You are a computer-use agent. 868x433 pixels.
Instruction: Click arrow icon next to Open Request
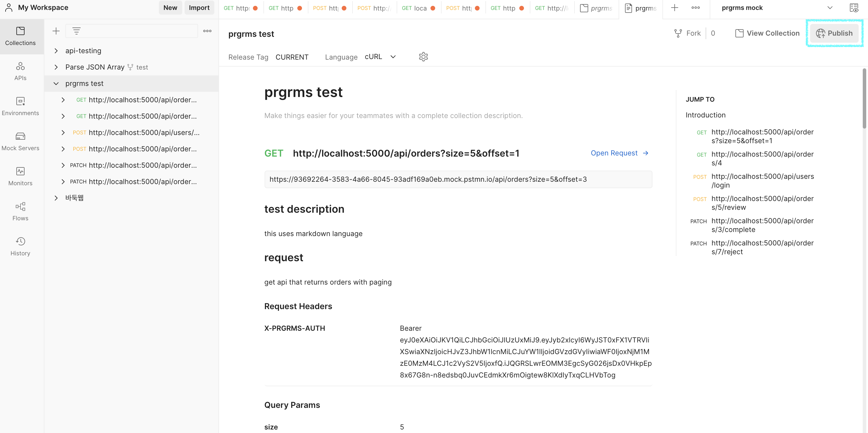[646, 153]
